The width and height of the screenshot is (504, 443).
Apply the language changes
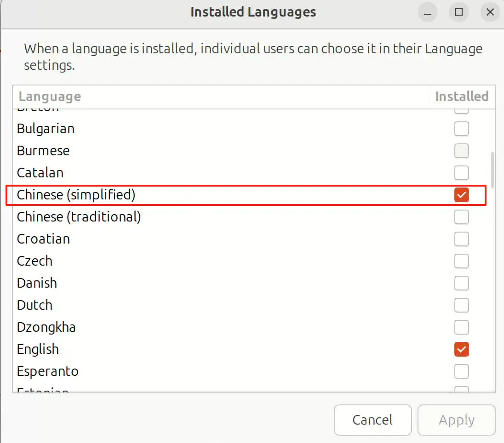click(x=456, y=420)
